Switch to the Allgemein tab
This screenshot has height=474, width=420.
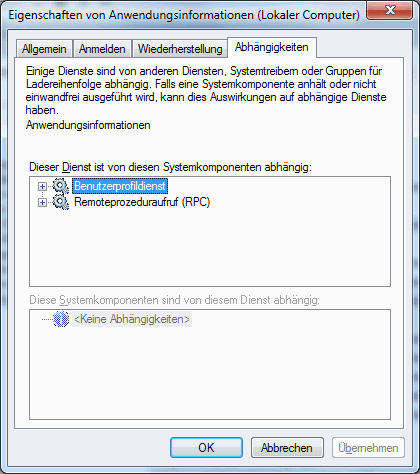[x=44, y=49]
